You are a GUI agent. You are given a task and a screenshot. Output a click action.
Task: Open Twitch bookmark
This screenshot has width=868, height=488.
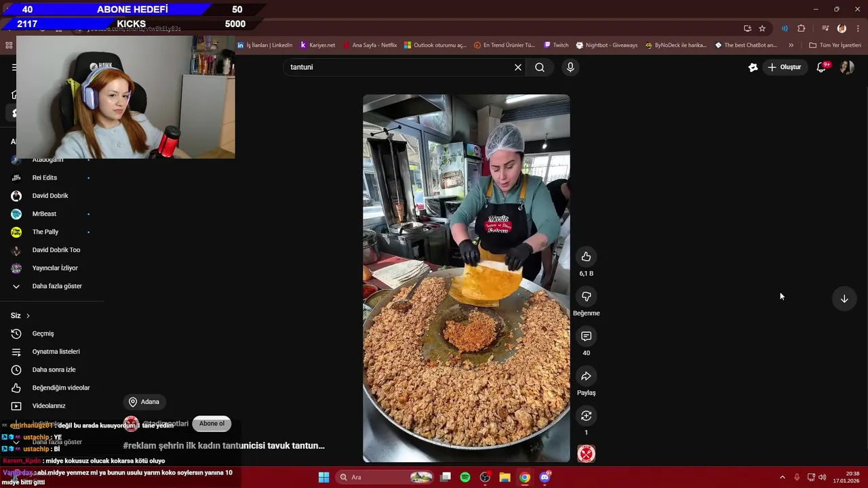pos(556,45)
